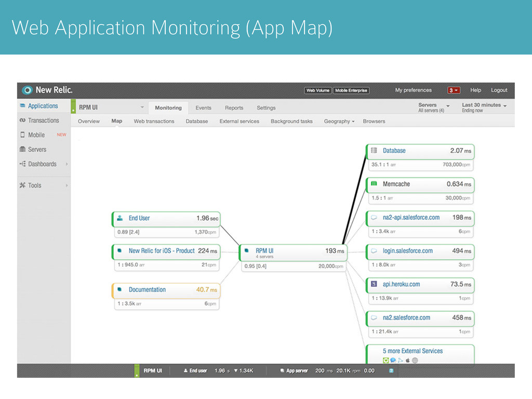This screenshot has width=532, height=399.
Task: Open the Servers filter dropdown
Action: pos(434,107)
